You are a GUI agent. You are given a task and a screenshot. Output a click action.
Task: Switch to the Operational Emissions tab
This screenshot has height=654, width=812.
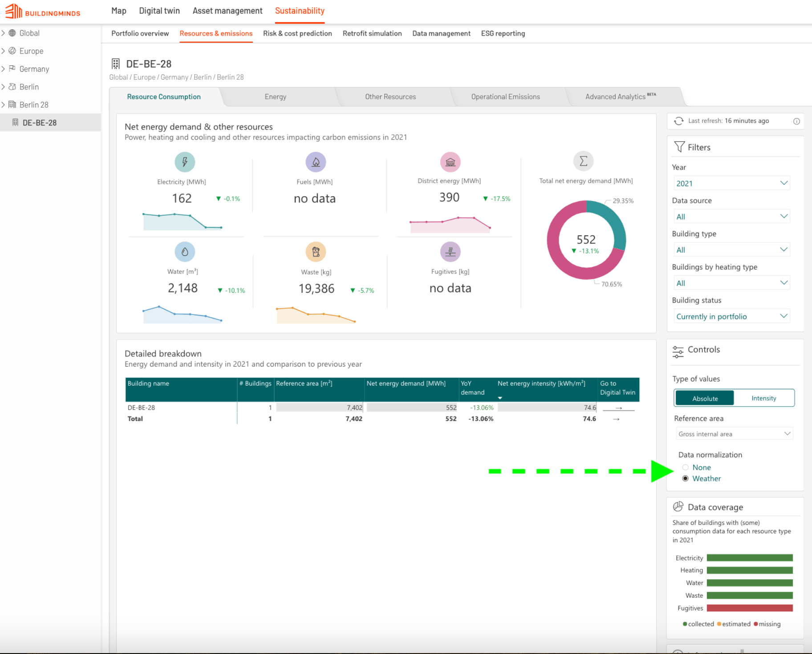click(x=505, y=97)
